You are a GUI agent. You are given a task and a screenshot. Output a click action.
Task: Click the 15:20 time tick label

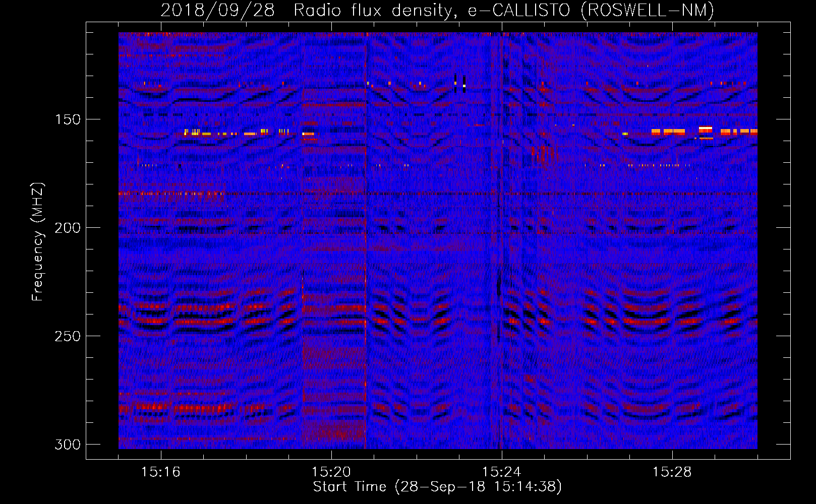point(331,472)
